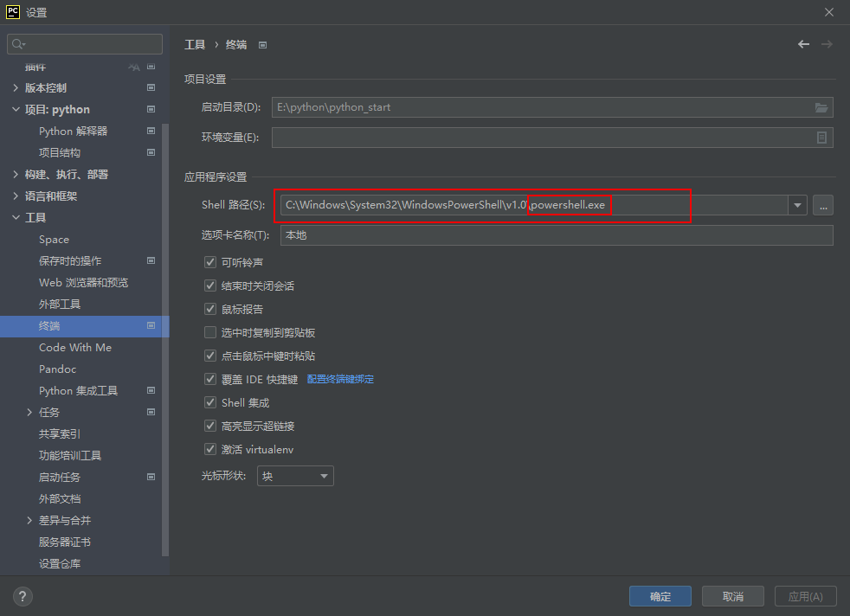Click the 配置终端快捷键绑定 link
Image resolution: width=850 pixels, height=616 pixels.
(340, 378)
